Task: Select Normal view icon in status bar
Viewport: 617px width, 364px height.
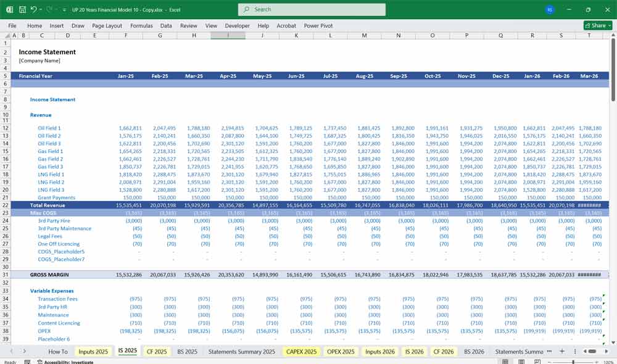Action: pos(505,361)
